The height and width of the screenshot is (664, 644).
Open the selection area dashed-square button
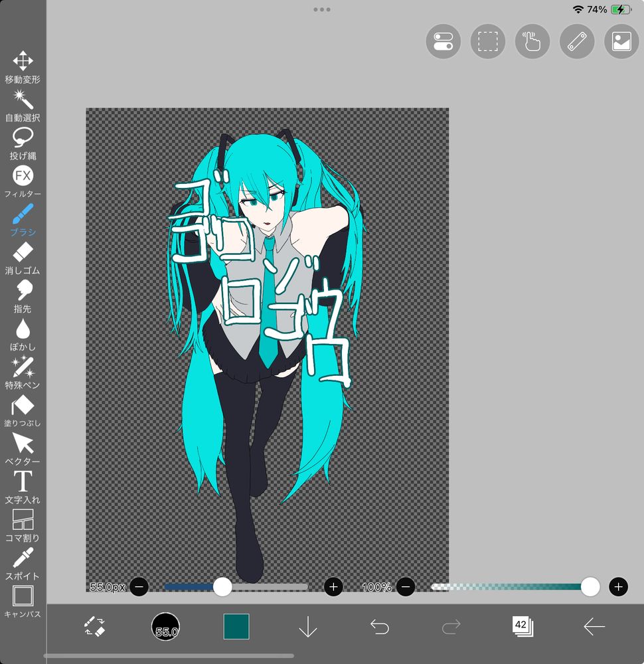[x=488, y=41]
